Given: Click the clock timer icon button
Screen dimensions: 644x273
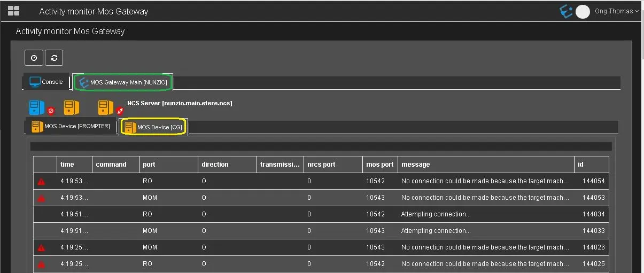Looking at the screenshot, I should click(34, 58).
